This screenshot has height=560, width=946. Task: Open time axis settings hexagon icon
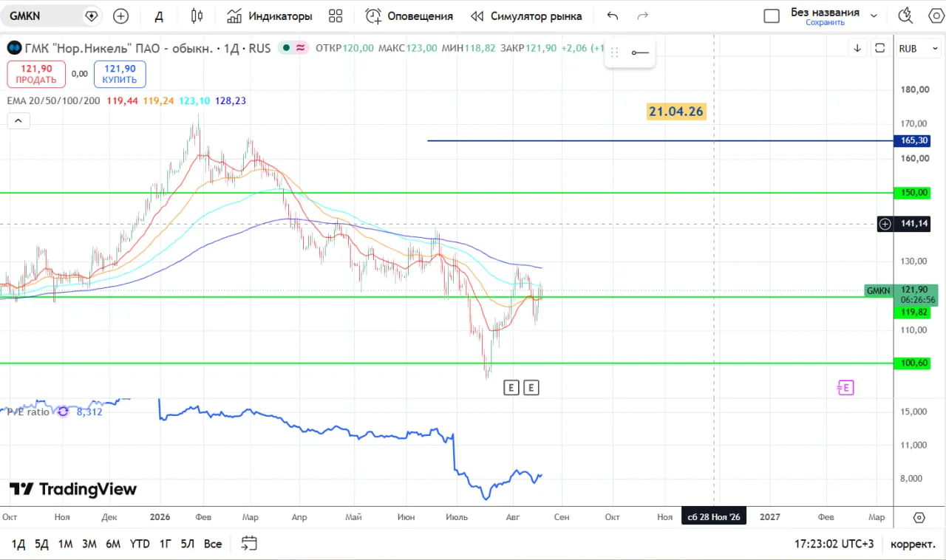[x=919, y=517]
